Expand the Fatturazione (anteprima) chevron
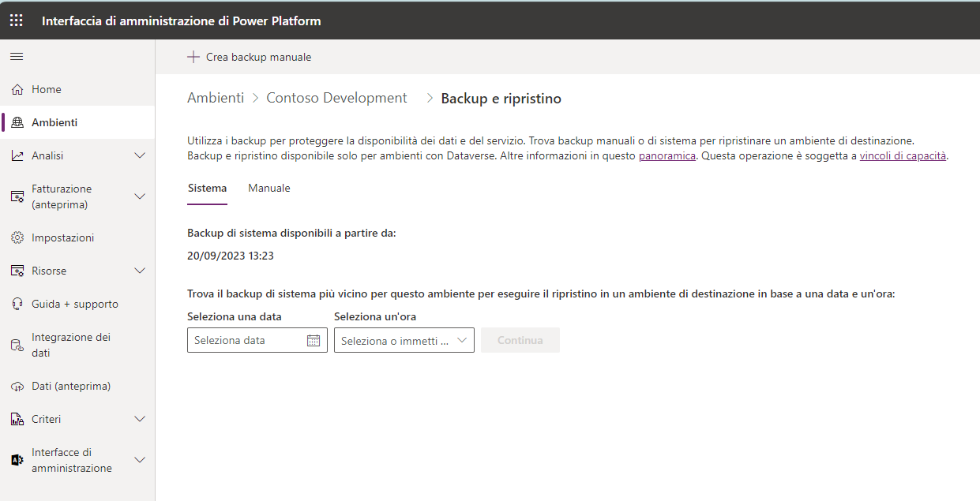Screen dimensions: 980x501 point(140,196)
